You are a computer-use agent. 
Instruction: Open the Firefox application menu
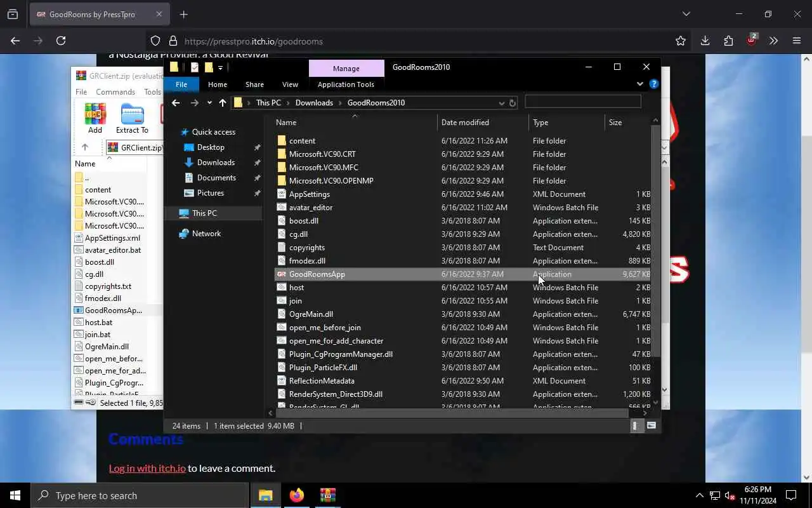click(797, 41)
